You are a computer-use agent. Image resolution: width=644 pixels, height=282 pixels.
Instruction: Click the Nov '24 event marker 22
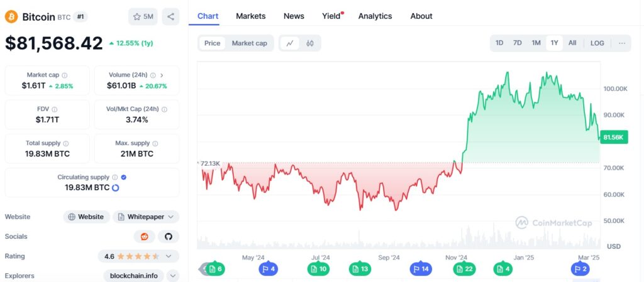tap(464, 269)
